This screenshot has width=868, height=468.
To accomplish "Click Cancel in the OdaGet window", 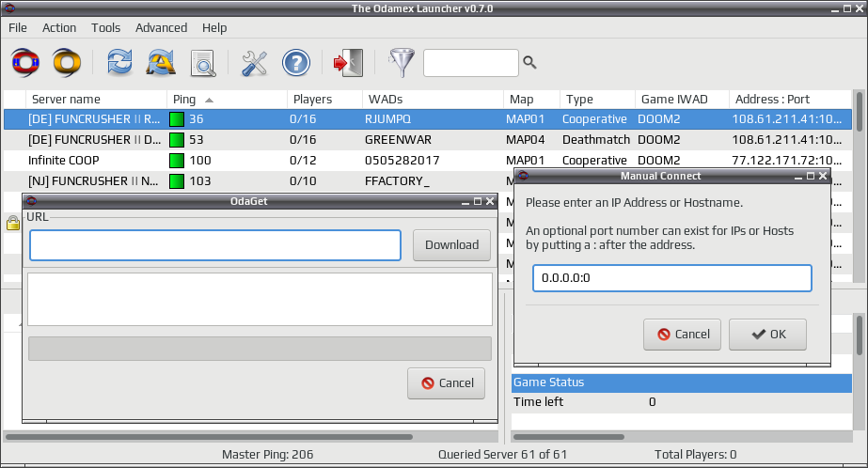I will pos(446,383).
